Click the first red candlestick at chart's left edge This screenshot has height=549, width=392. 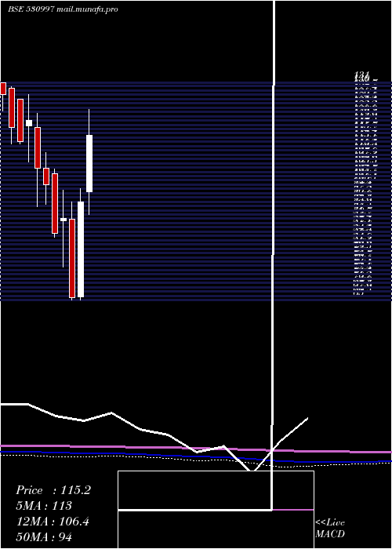tap(3, 89)
